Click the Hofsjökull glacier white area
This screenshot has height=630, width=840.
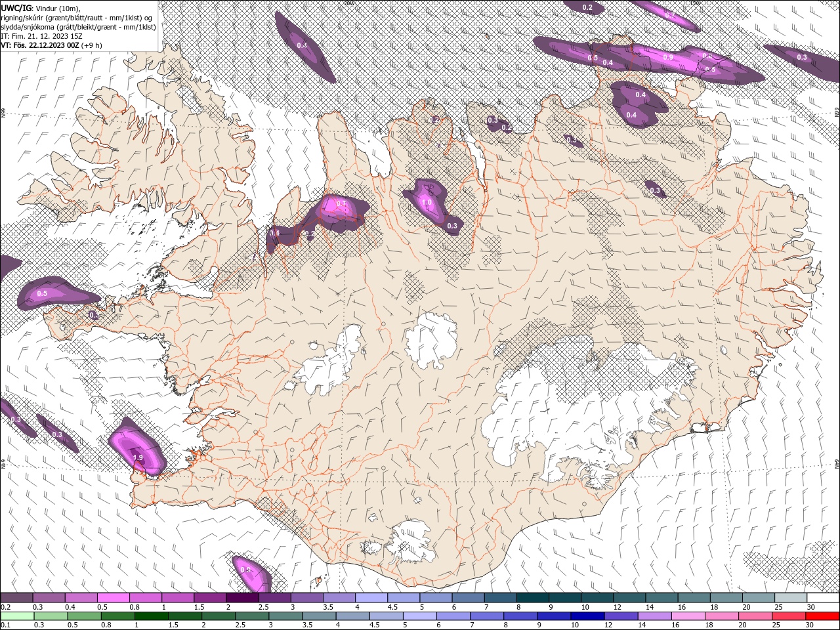pos(431,341)
